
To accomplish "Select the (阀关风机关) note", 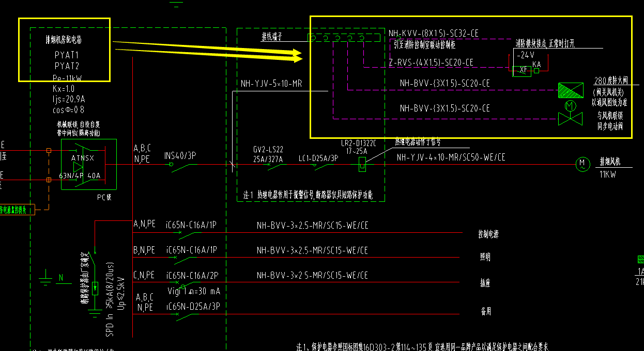I will (608, 92).
